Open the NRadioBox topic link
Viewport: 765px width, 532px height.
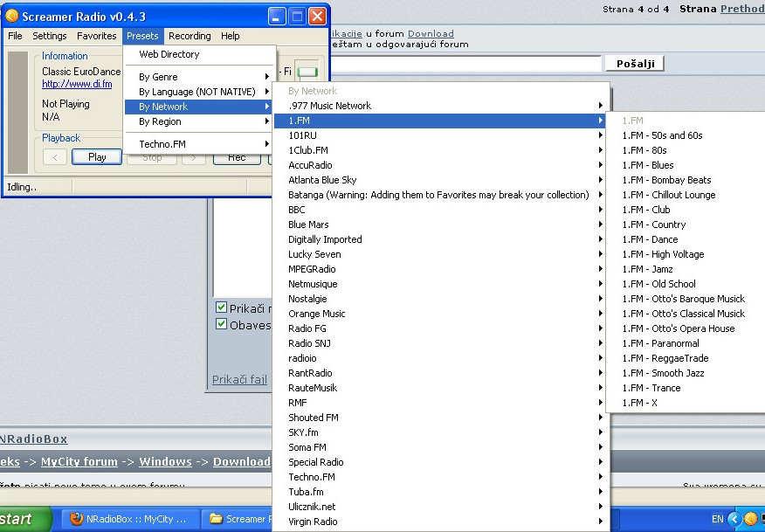34,439
